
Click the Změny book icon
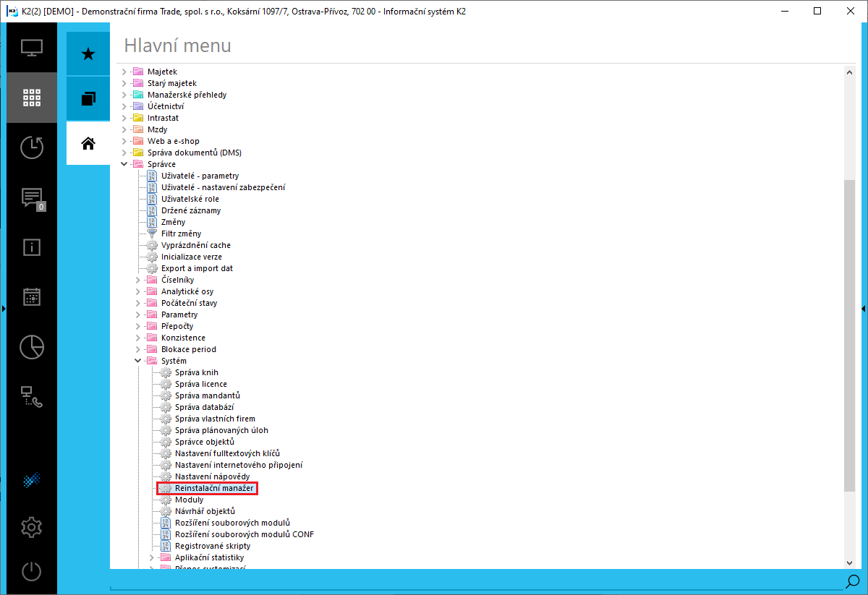coord(152,222)
